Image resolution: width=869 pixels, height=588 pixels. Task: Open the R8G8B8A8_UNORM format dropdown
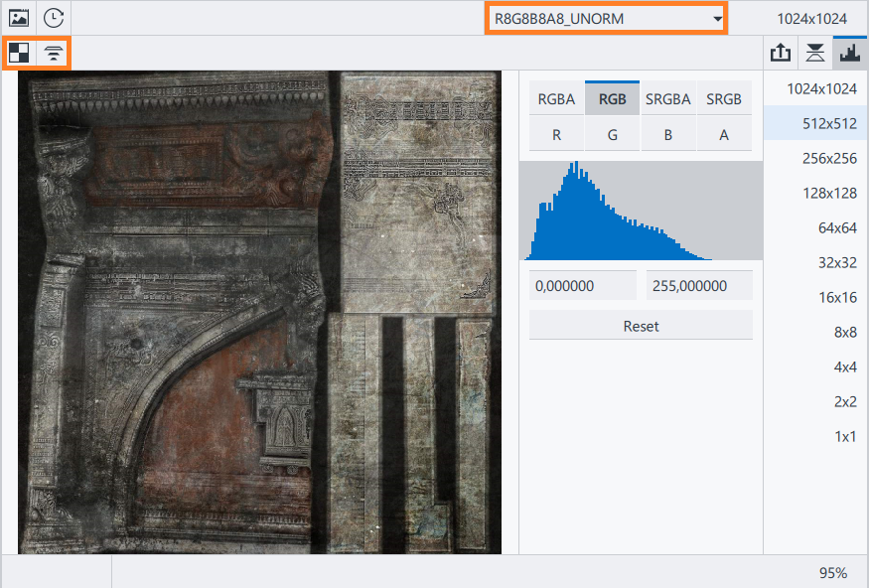[x=606, y=19]
